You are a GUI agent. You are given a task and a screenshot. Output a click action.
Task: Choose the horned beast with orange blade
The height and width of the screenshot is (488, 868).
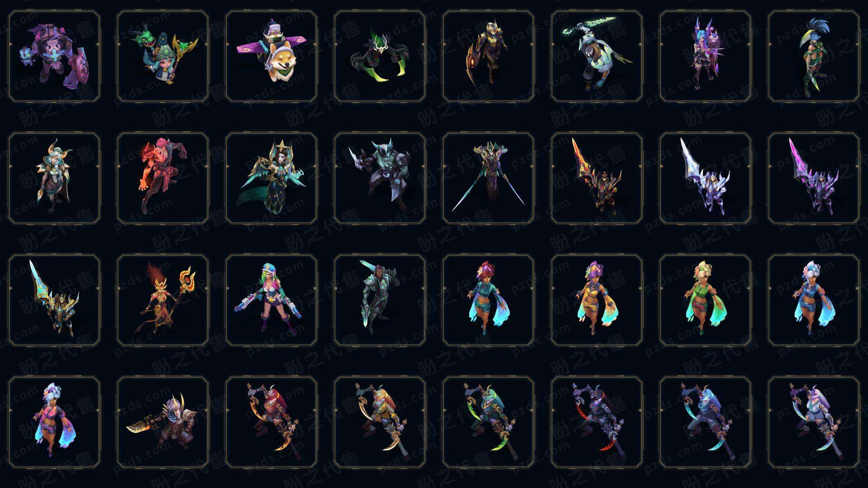[163, 422]
